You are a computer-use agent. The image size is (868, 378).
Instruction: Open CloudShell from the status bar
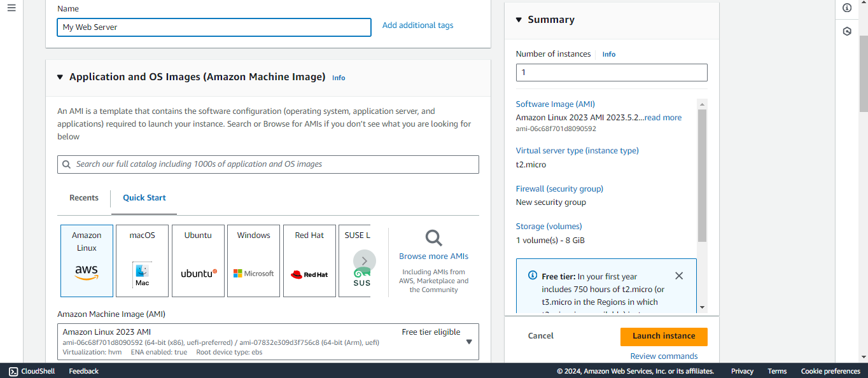click(31, 371)
